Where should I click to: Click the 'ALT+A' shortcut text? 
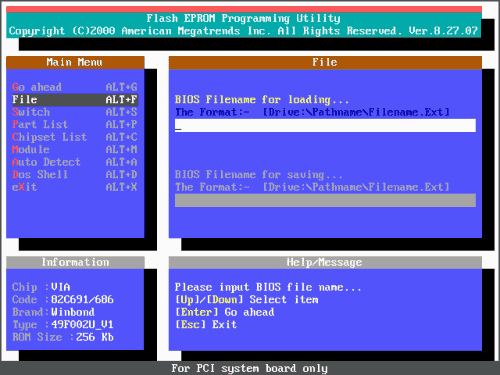point(121,162)
